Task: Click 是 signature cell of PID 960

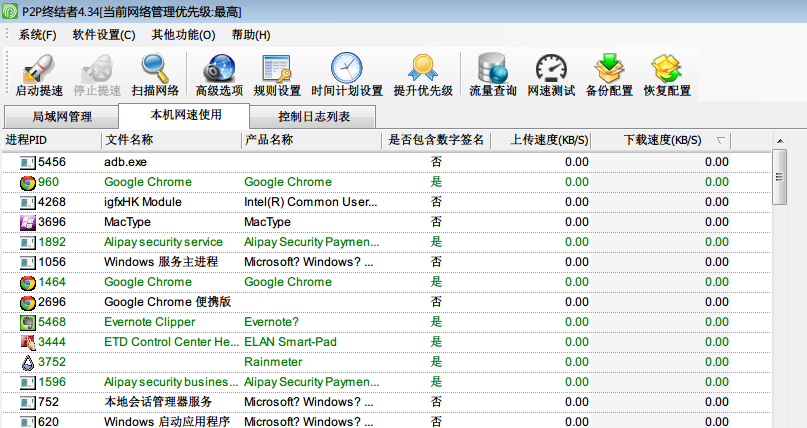Action: coord(436,182)
